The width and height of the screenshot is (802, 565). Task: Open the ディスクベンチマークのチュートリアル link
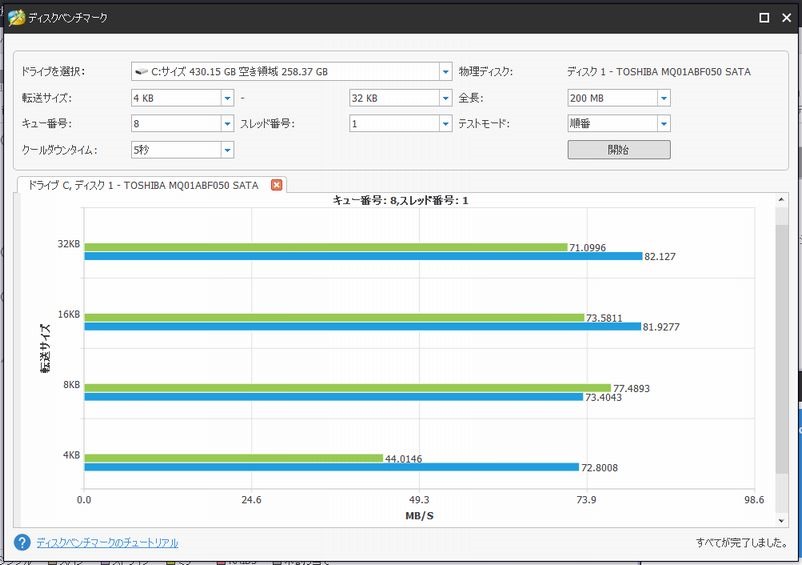coord(107,543)
